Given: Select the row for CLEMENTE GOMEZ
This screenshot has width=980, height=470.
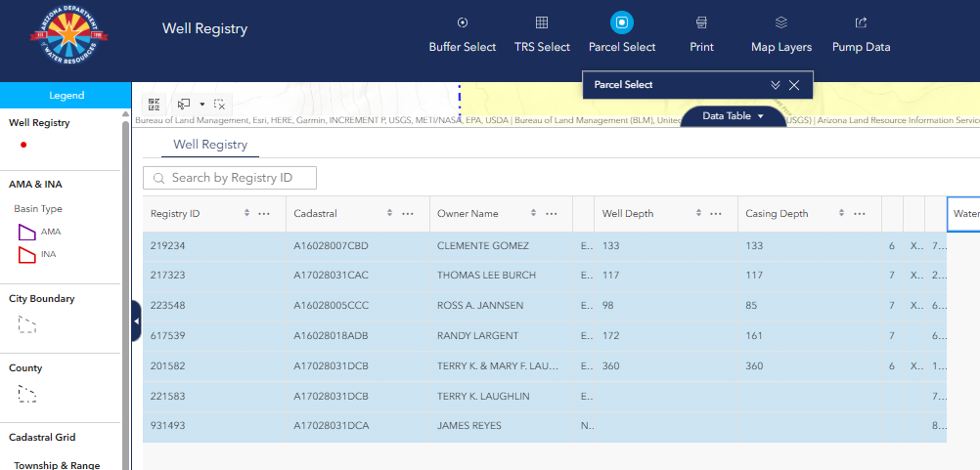Looking at the screenshot, I should (x=482, y=246).
